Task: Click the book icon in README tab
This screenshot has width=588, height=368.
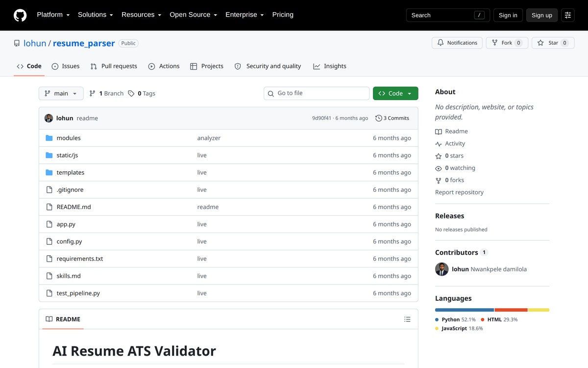Action: pos(49,319)
